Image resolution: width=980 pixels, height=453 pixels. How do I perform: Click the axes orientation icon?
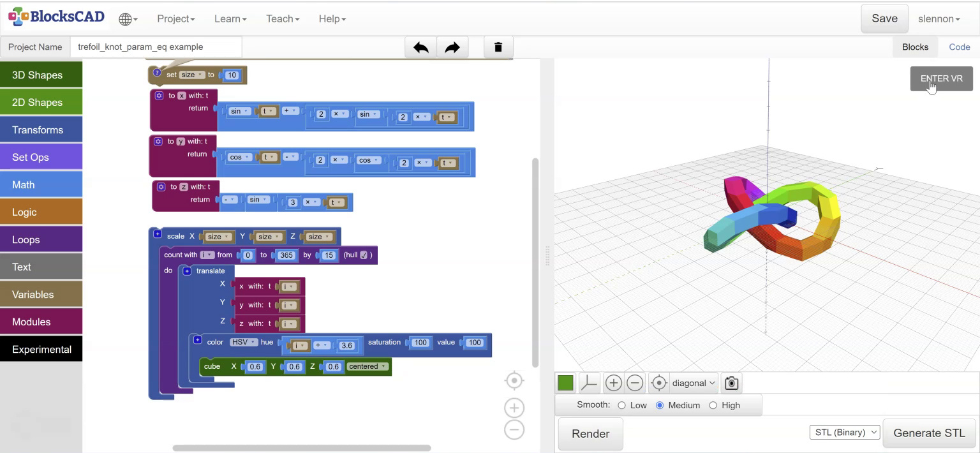click(x=588, y=382)
